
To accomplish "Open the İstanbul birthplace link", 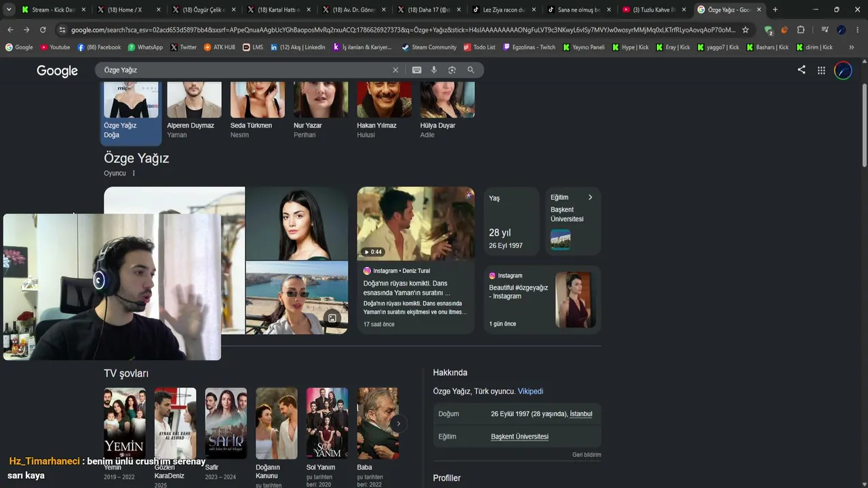I will tap(581, 413).
